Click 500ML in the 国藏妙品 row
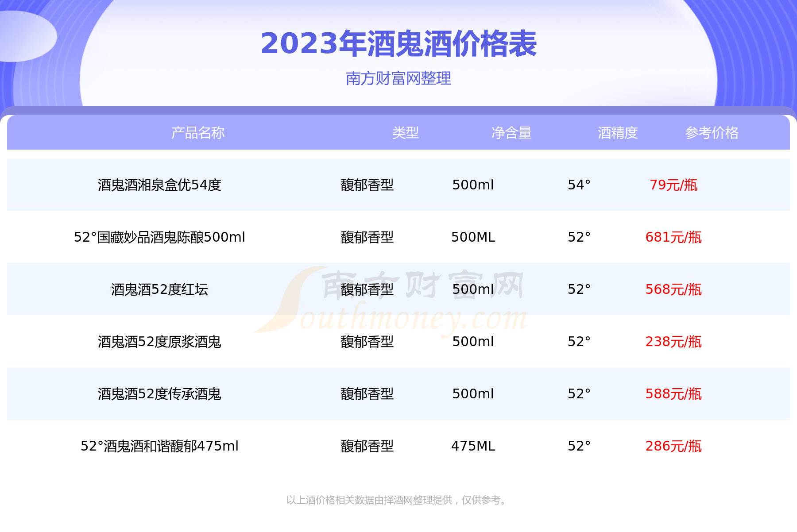 (473, 237)
